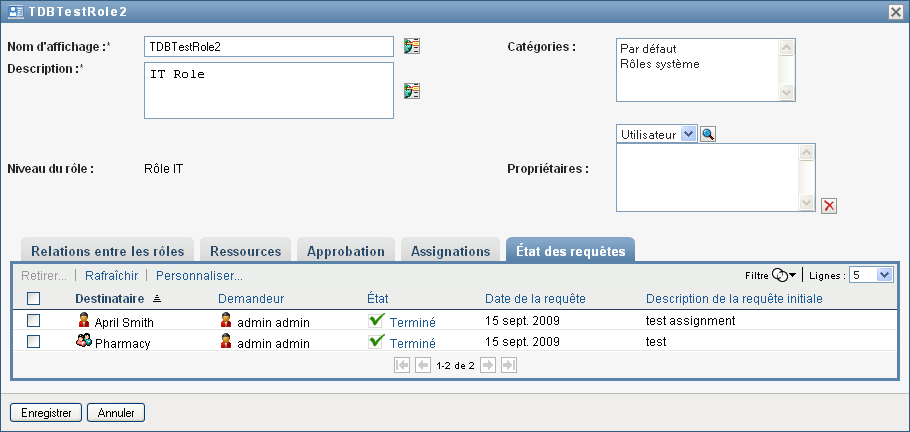The width and height of the screenshot is (910, 432).
Task: Click Rafraîchir to refresh the list
Action: [x=112, y=276]
